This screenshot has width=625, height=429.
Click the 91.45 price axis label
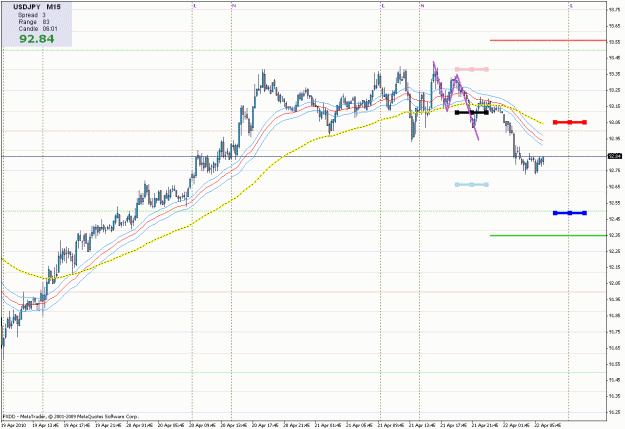point(614,380)
